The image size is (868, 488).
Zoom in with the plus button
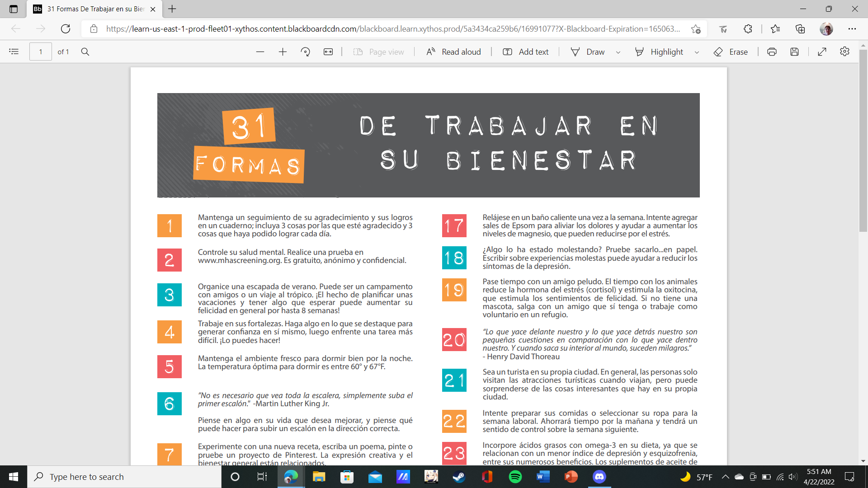coord(283,52)
